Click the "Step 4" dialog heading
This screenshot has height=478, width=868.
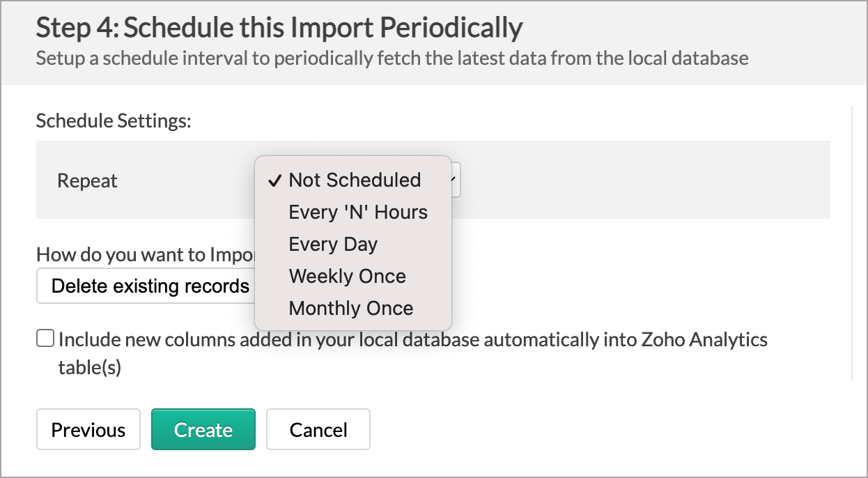(x=278, y=27)
